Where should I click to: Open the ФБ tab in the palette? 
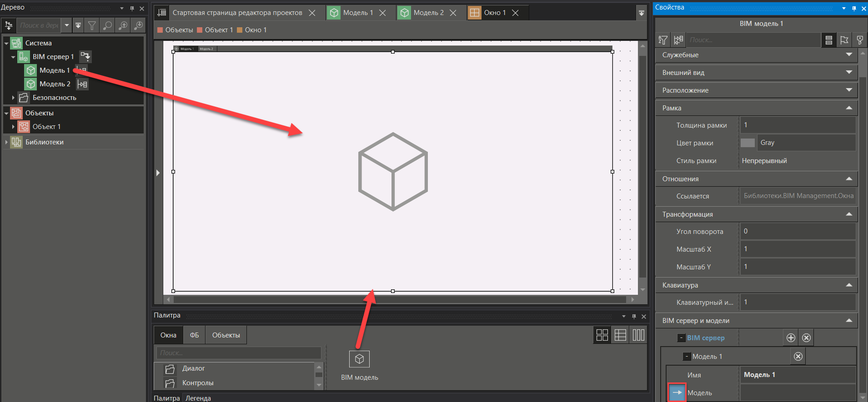click(194, 335)
